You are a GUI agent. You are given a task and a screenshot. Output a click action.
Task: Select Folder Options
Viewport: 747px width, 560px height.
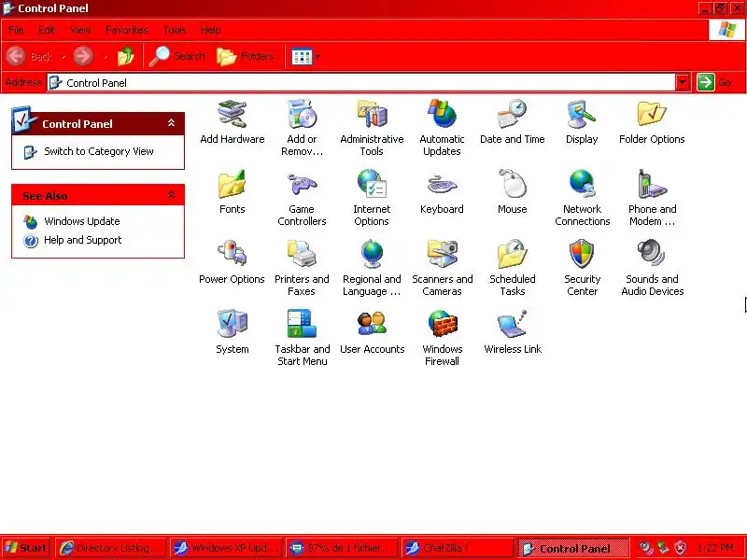pos(652,122)
